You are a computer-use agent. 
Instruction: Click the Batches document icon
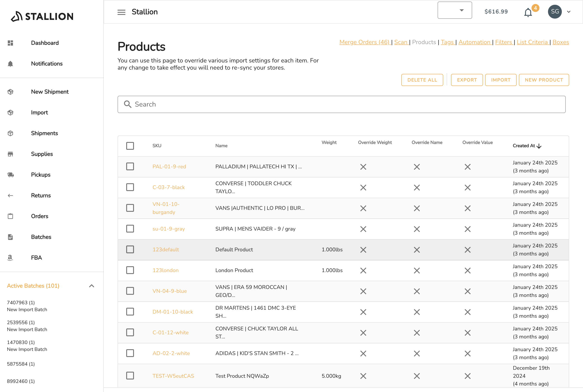[x=10, y=237]
